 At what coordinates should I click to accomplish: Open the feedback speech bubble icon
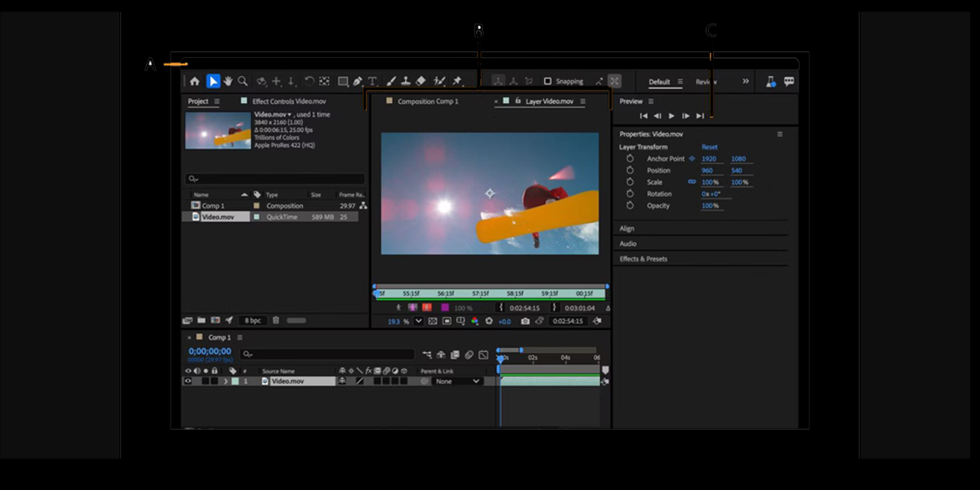[x=789, y=81]
